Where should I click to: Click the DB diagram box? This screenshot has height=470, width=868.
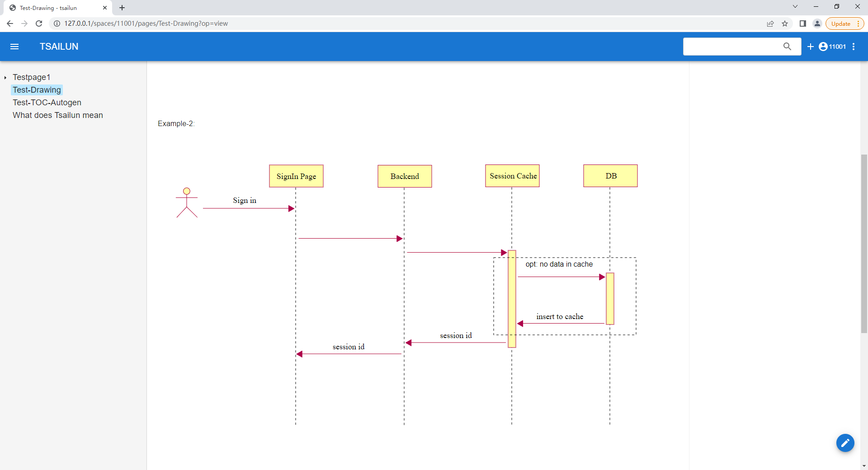(610, 176)
